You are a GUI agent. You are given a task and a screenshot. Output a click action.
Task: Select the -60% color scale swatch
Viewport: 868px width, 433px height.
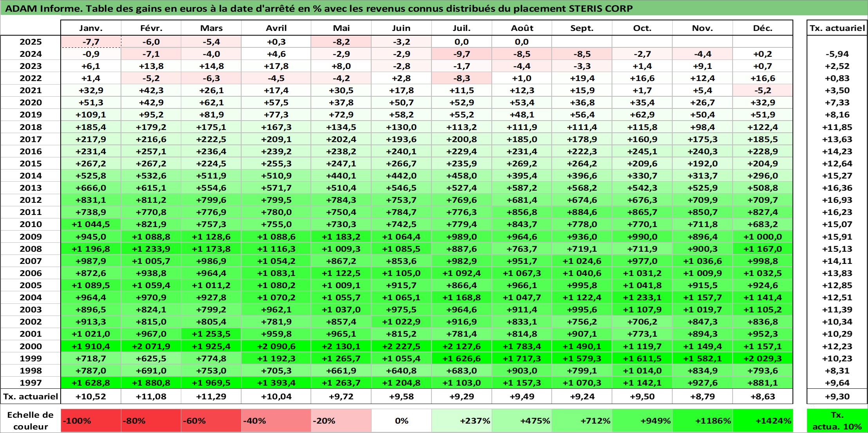click(x=211, y=421)
